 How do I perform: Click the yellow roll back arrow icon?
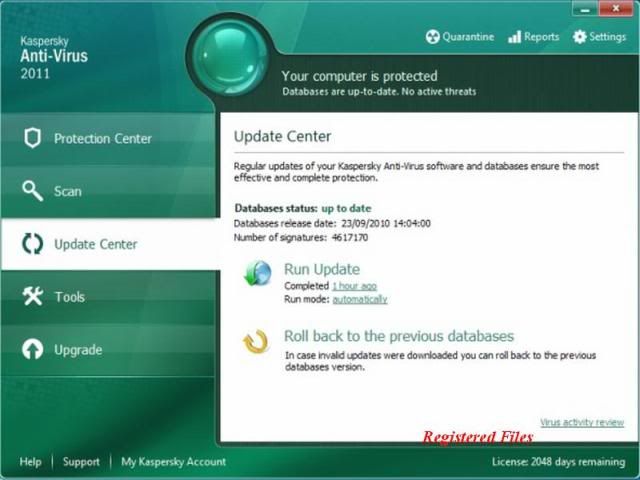coord(257,342)
